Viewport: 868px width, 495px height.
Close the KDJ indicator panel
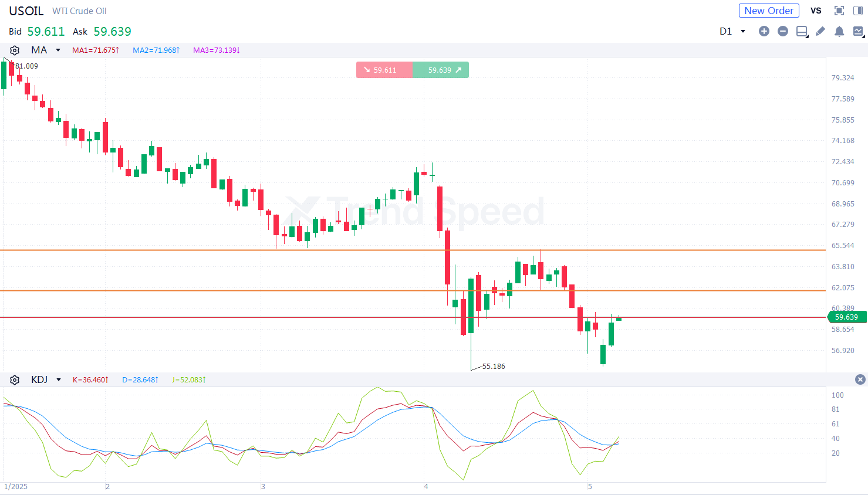(x=860, y=379)
